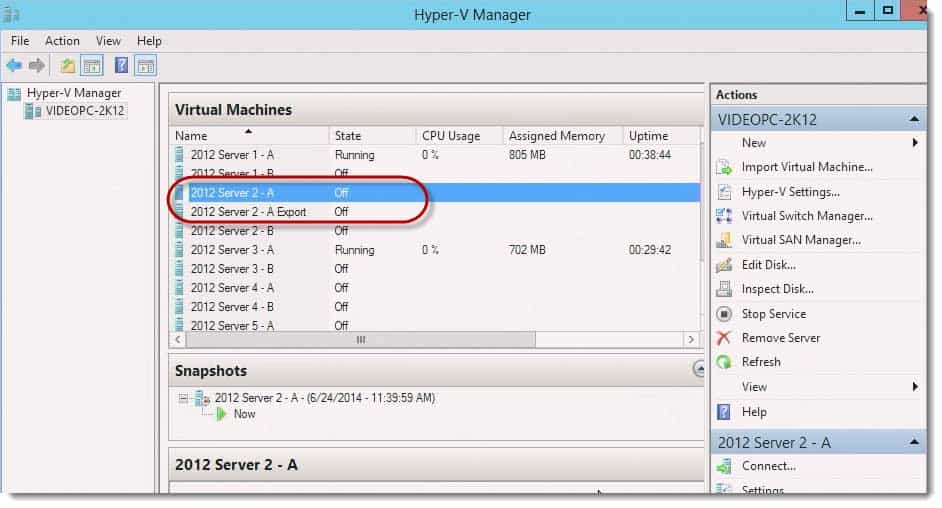Click the Stop Service icon
The width and height of the screenshot is (942, 508).
tap(724, 314)
